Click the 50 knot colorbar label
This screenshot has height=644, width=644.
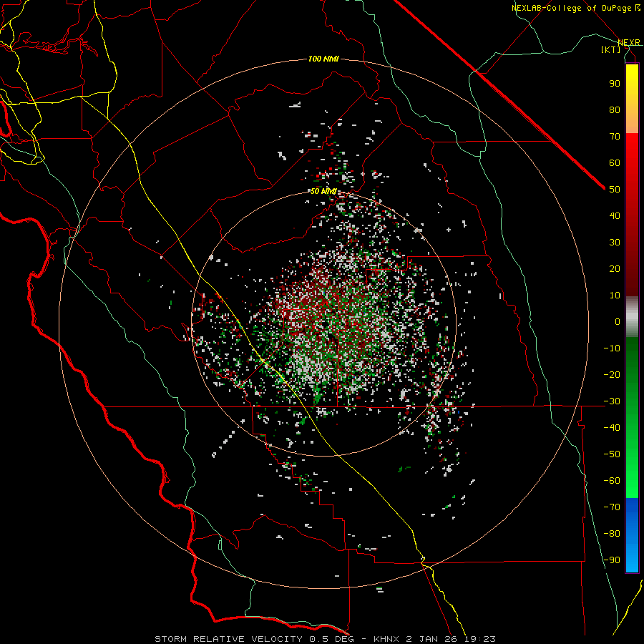pos(615,190)
